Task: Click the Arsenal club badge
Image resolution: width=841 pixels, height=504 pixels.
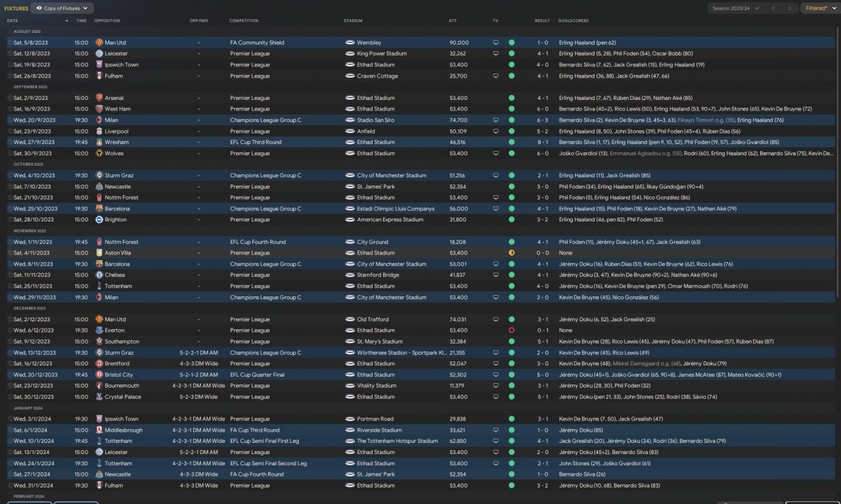Action: 99,98
